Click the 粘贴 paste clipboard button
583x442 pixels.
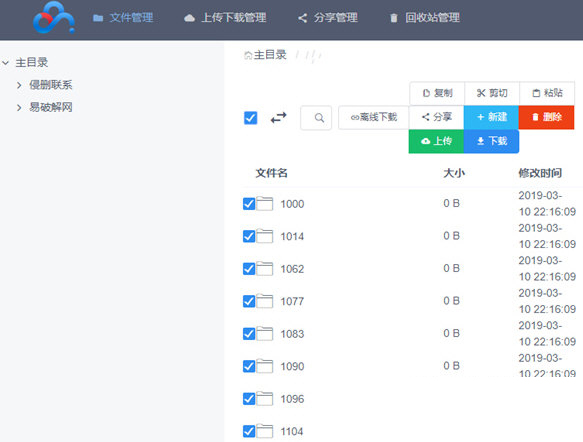click(x=547, y=93)
